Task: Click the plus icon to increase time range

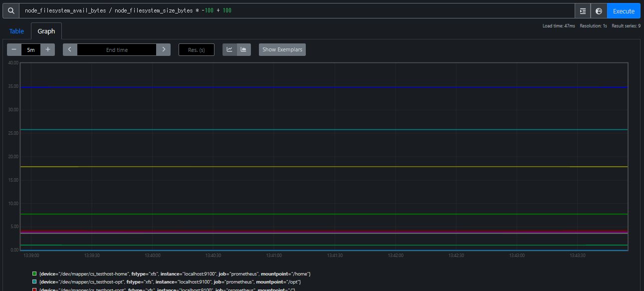Action: coord(47,49)
